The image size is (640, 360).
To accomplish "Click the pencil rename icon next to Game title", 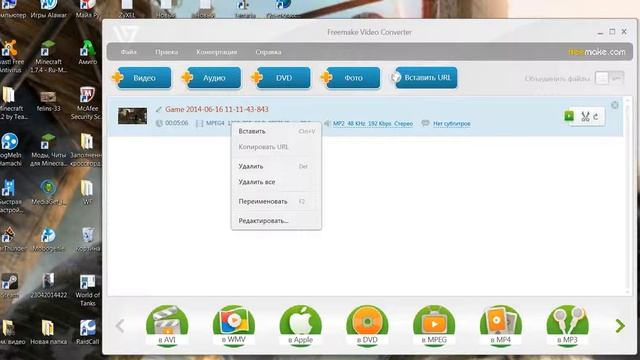I will [159, 109].
